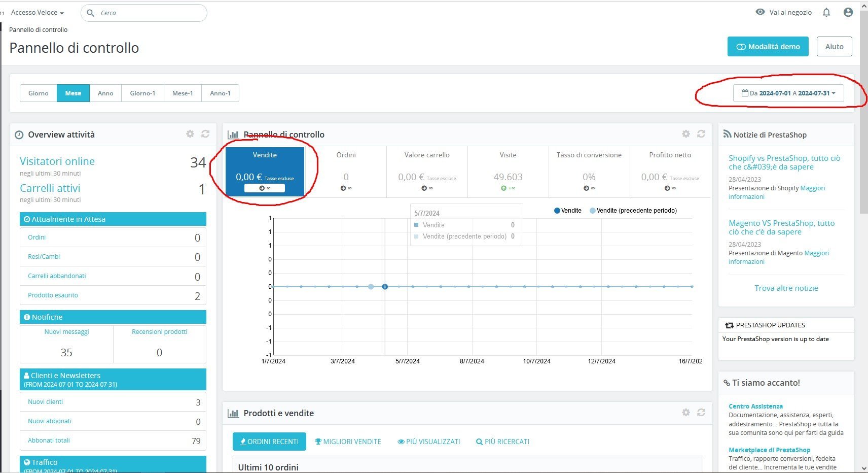Open the Visitatori online link

coord(57,161)
